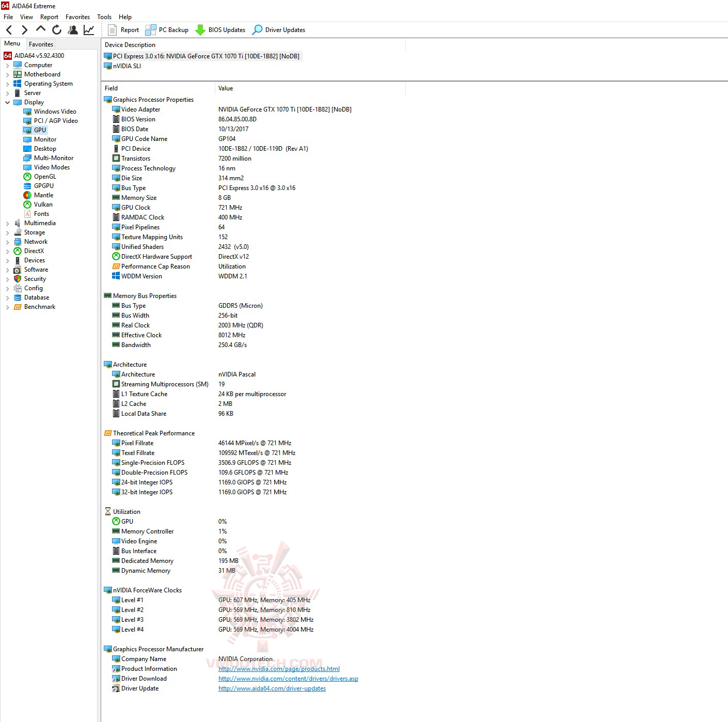728x722 pixels.
Task: Click the Value column header
Action: coord(310,88)
